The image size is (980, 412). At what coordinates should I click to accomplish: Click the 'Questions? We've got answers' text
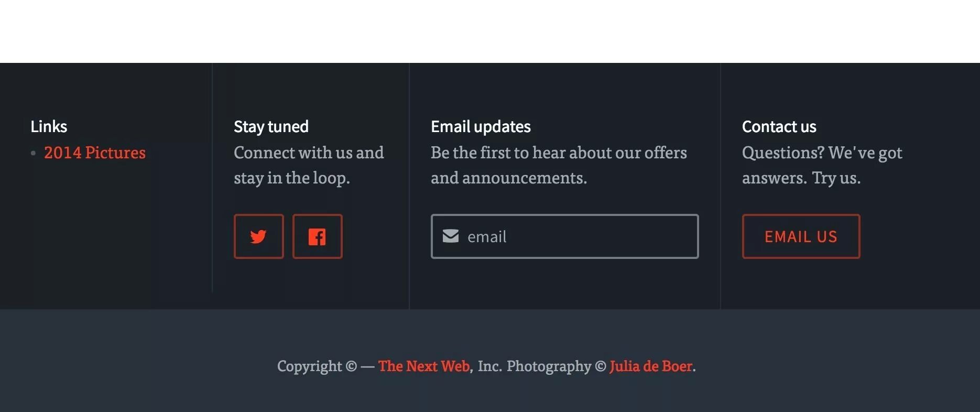(x=822, y=165)
